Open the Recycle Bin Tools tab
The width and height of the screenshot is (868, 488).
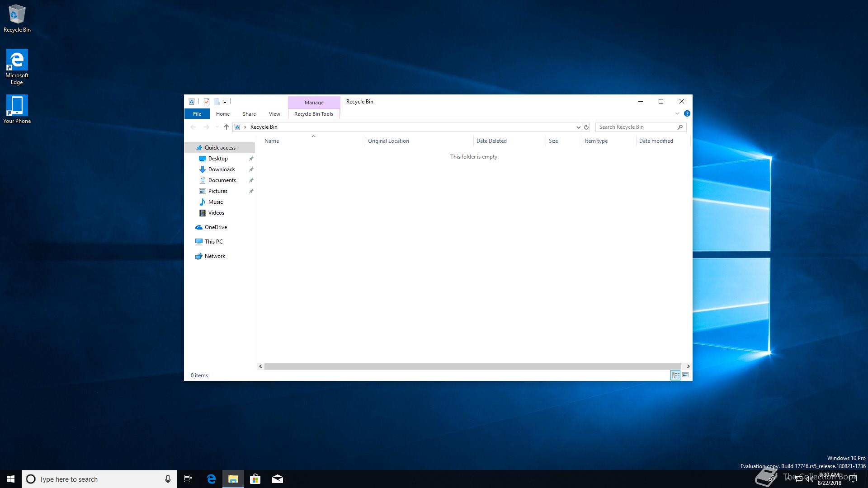tap(313, 114)
